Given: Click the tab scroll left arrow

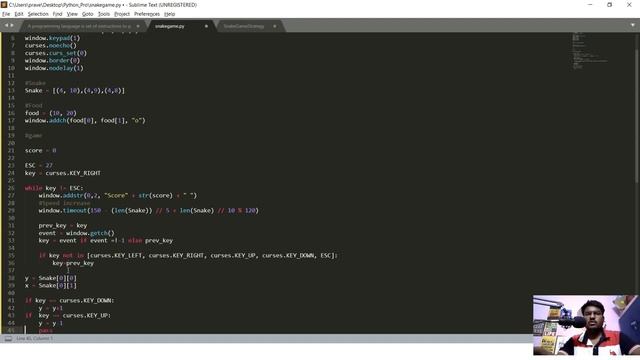Looking at the screenshot, I should click(6, 25).
